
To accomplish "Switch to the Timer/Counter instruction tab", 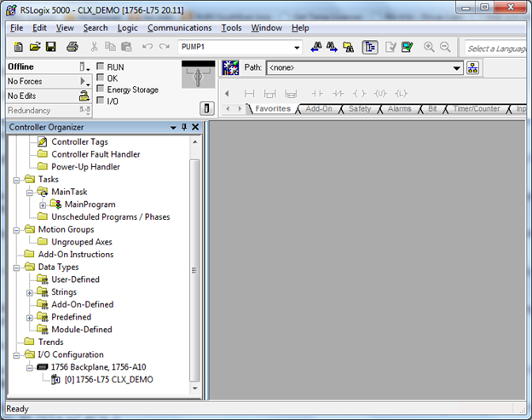I will [477, 109].
